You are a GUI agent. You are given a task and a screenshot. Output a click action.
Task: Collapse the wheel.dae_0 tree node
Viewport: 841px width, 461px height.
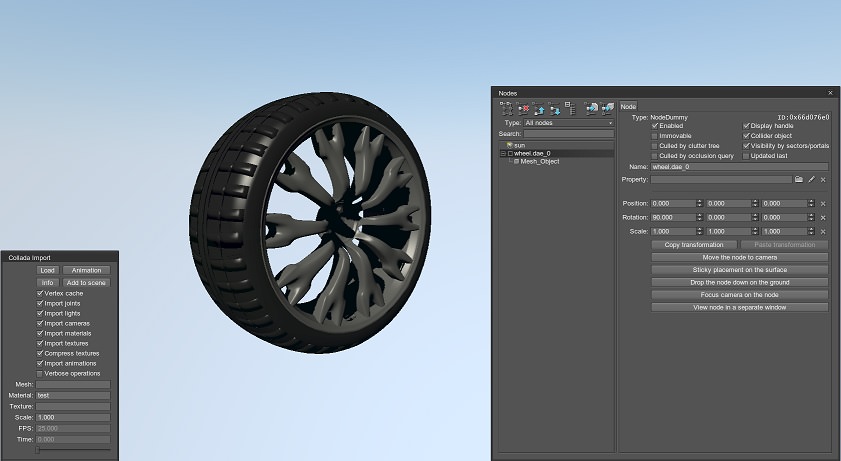coord(503,153)
